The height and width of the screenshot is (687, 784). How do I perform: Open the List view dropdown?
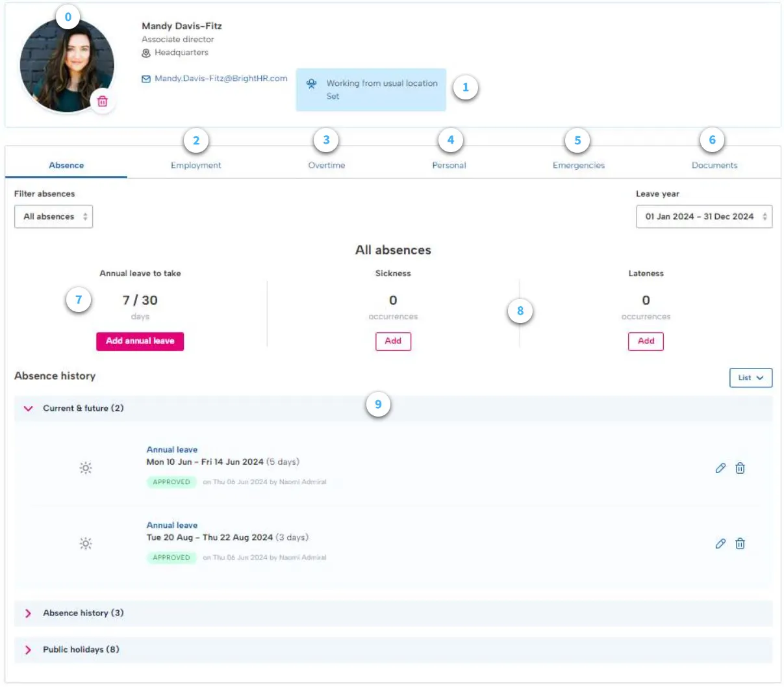pyautogui.click(x=751, y=378)
